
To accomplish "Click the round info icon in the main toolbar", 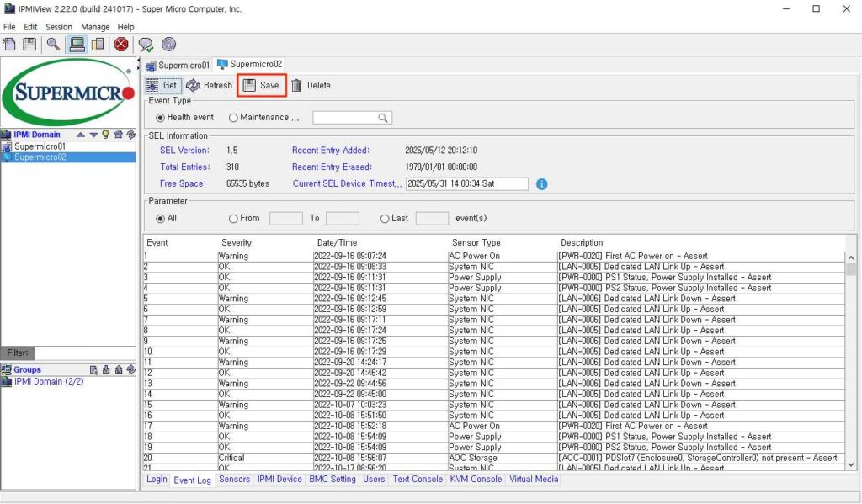I will coord(168,44).
